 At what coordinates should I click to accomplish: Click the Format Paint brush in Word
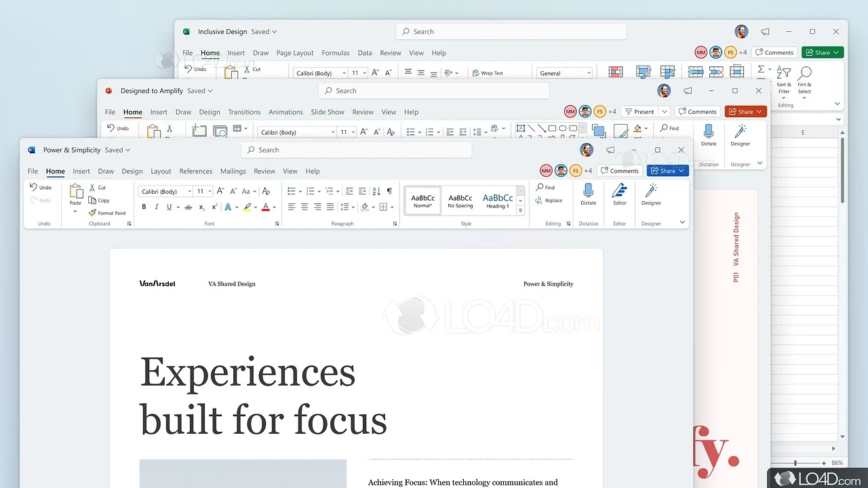[x=93, y=213]
